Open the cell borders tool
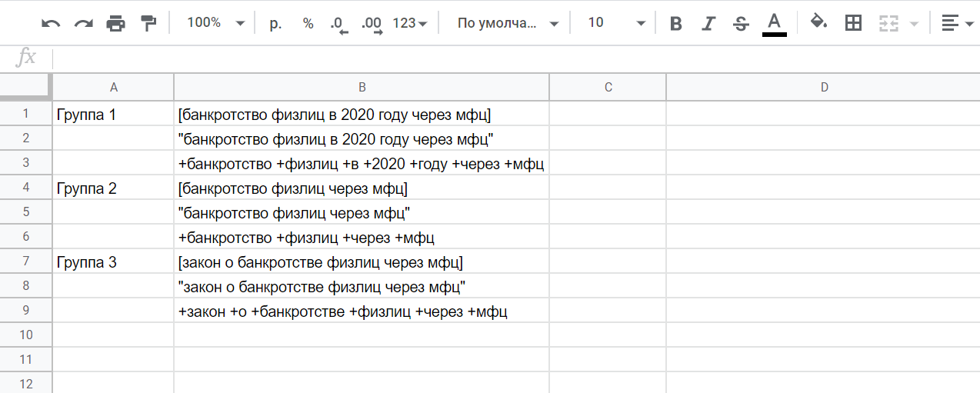Image resolution: width=980 pixels, height=393 pixels. point(853,23)
